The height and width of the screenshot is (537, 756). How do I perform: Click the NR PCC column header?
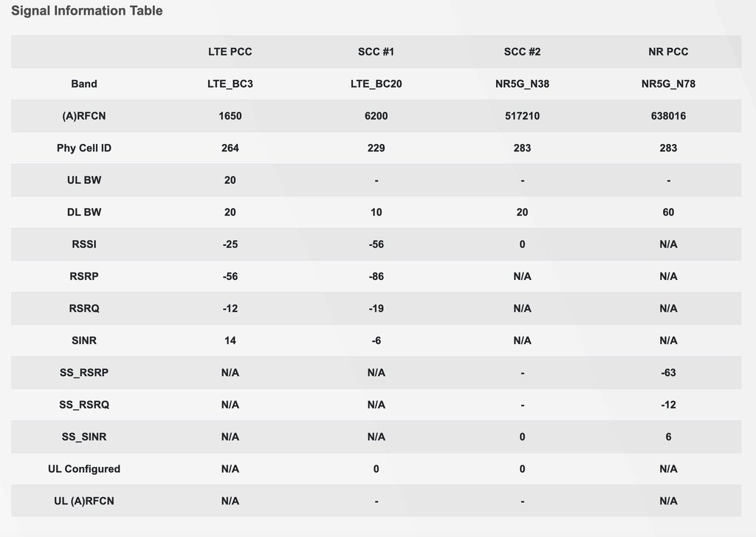click(x=668, y=52)
